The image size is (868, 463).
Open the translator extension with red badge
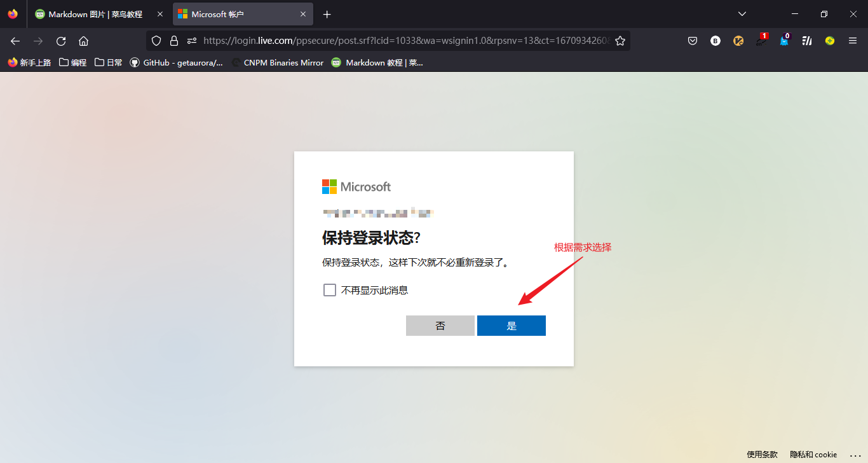pos(761,40)
